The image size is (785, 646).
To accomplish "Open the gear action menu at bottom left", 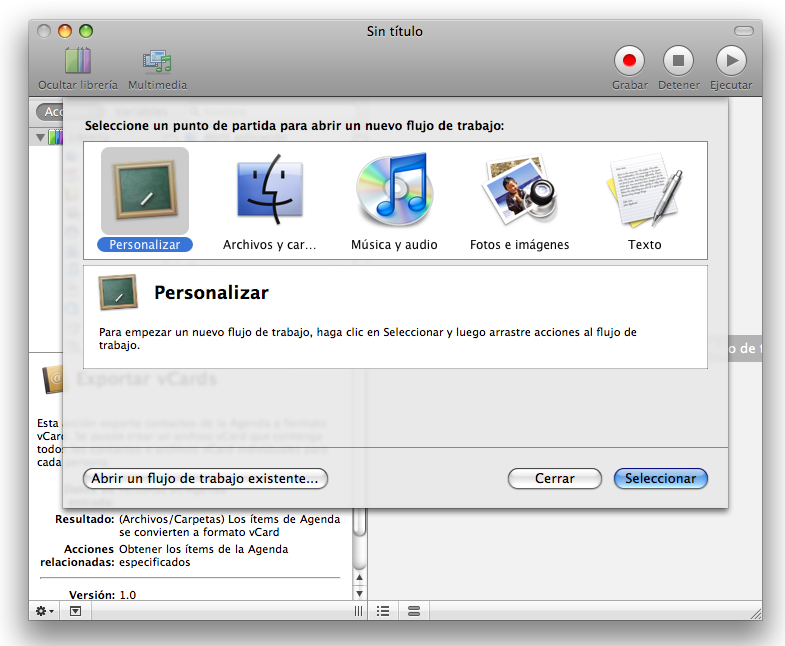I will 44,611.
